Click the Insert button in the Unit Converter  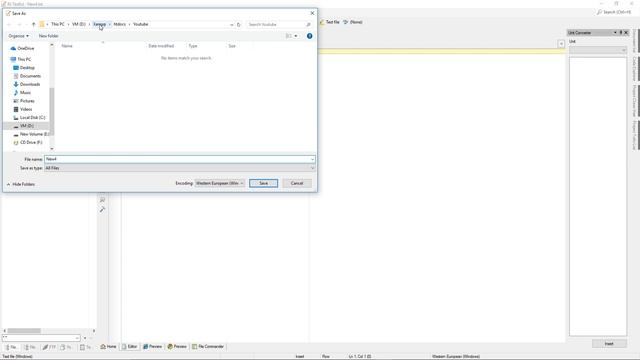point(609,344)
